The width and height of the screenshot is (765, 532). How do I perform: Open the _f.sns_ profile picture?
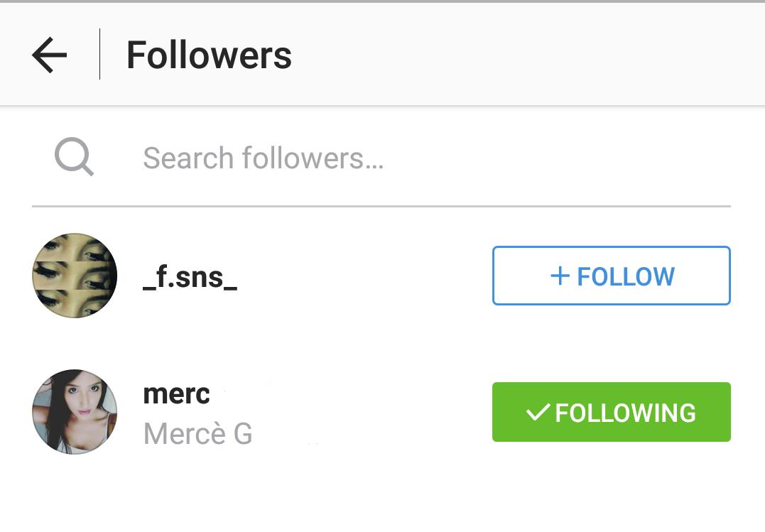[x=75, y=276]
